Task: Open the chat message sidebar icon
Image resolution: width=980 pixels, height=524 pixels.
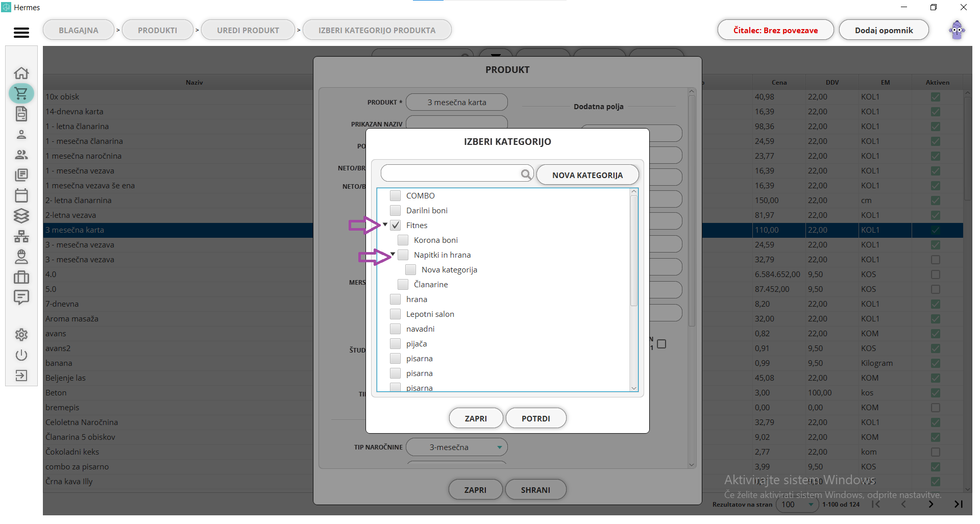Action: click(21, 297)
